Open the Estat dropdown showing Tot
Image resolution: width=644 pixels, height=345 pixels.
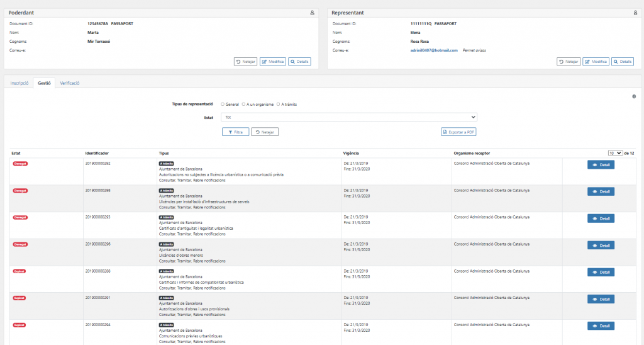coord(350,117)
